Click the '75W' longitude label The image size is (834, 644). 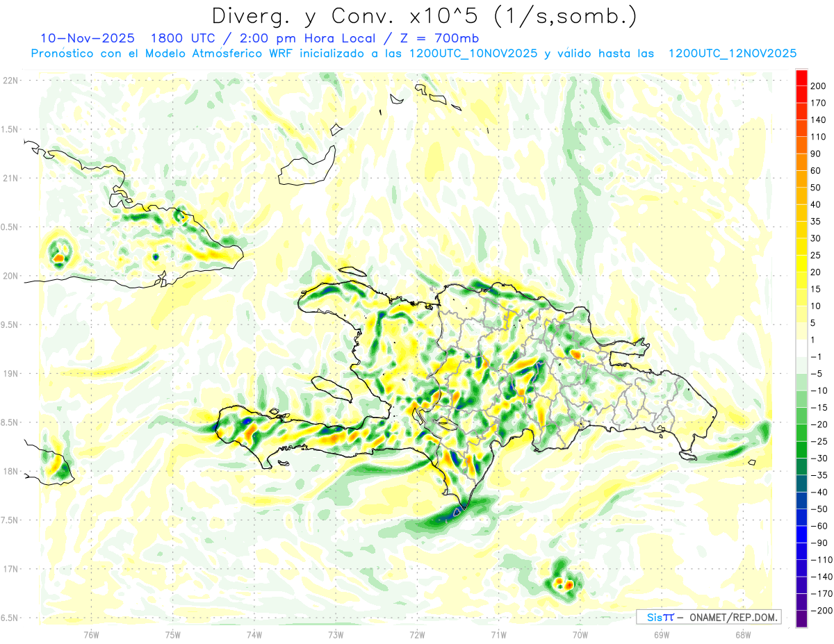tap(172, 634)
